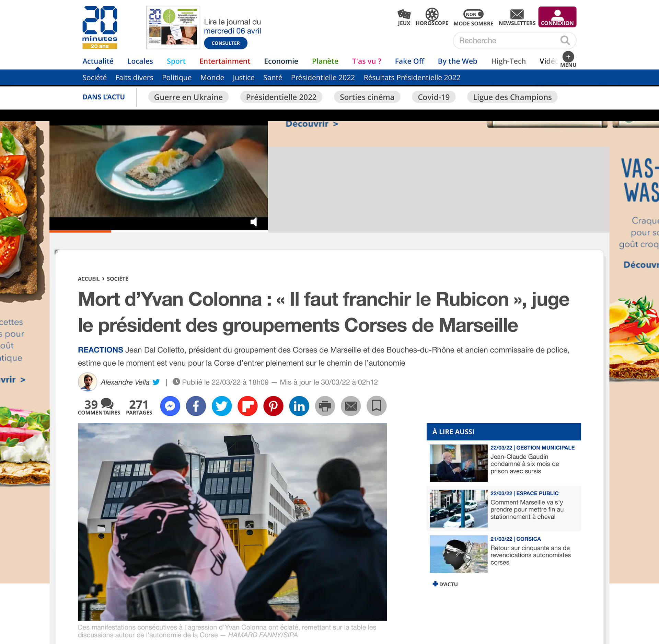Share article via Facebook Messenger icon
659x644 pixels.
[x=170, y=406]
